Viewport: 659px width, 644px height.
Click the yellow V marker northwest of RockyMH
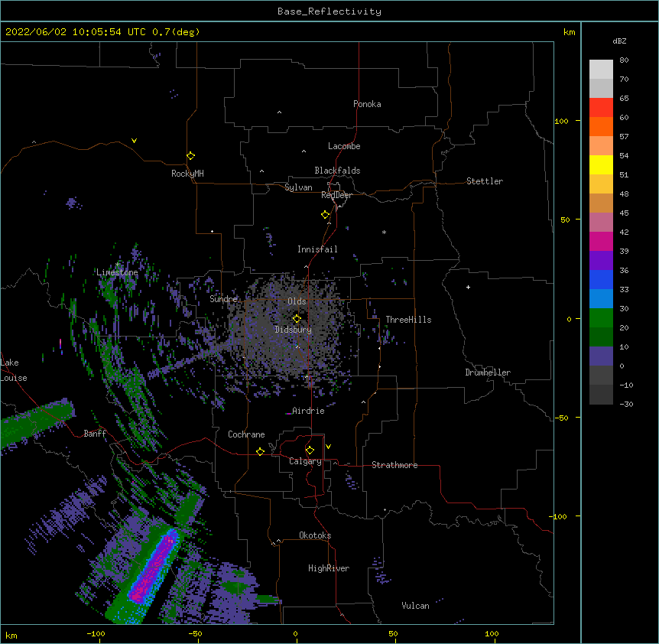(134, 141)
